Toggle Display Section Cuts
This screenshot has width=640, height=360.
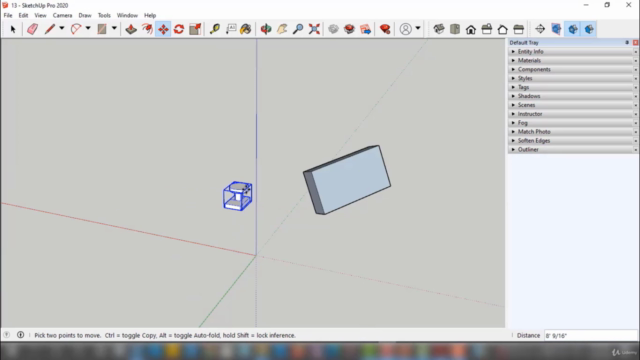573,29
